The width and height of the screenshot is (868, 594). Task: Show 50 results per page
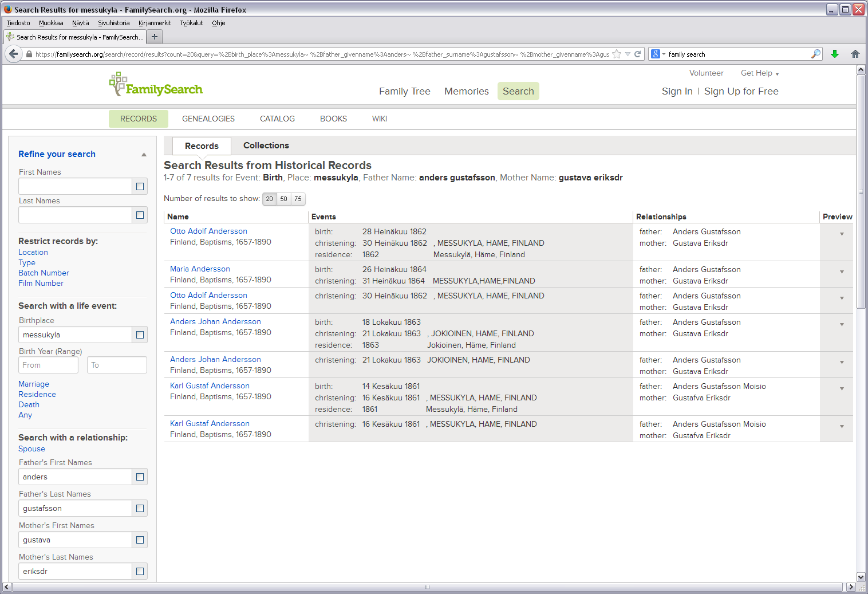coord(283,199)
